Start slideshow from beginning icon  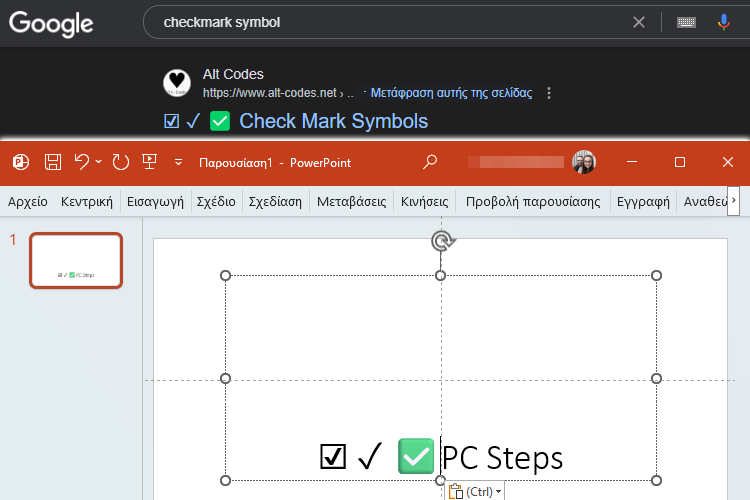[x=150, y=162]
